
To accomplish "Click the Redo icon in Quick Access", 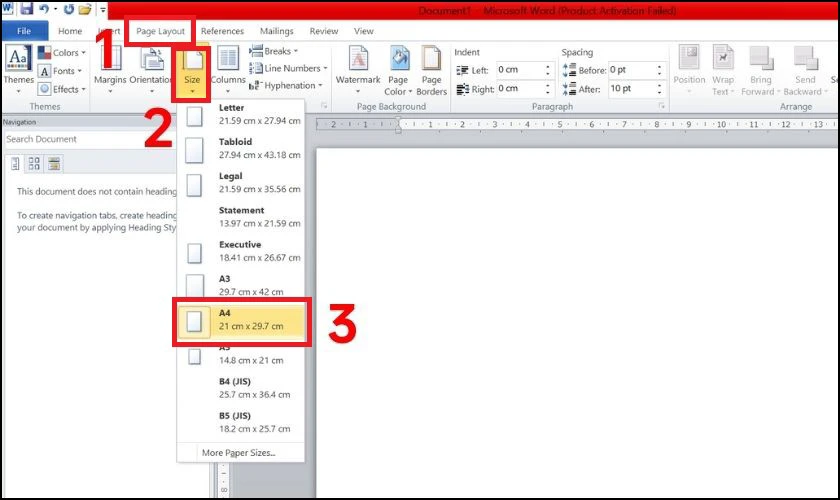I will tap(69, 9).
